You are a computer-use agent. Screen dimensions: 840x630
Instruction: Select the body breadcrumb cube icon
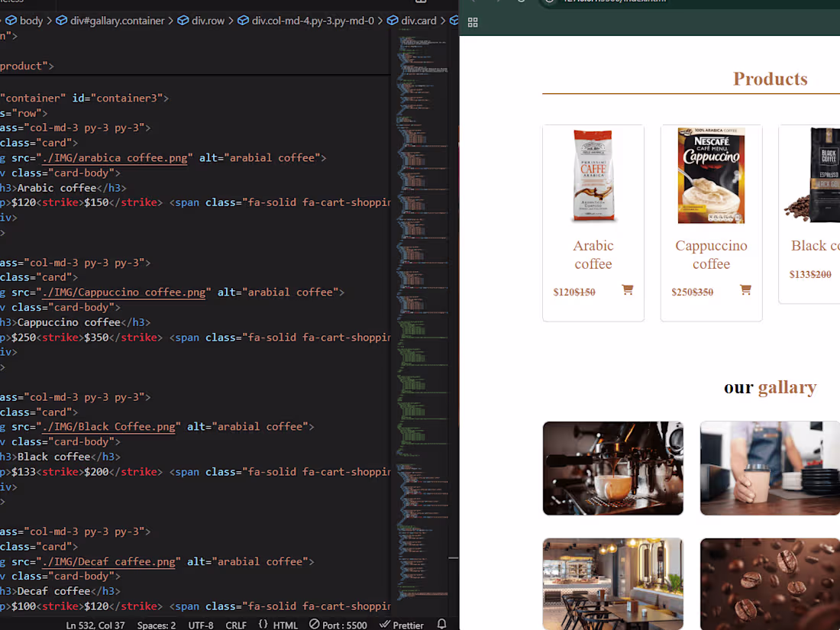11,21
